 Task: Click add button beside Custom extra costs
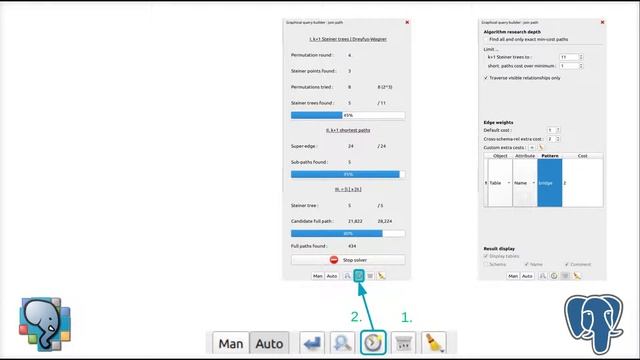532,147
